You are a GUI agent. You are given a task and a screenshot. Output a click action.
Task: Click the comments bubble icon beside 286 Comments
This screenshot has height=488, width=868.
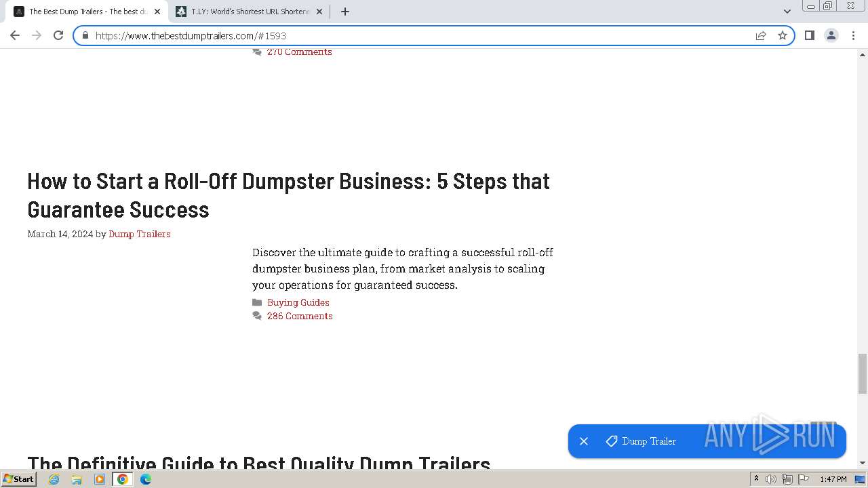pyautogui.click(x=257, y=316)
